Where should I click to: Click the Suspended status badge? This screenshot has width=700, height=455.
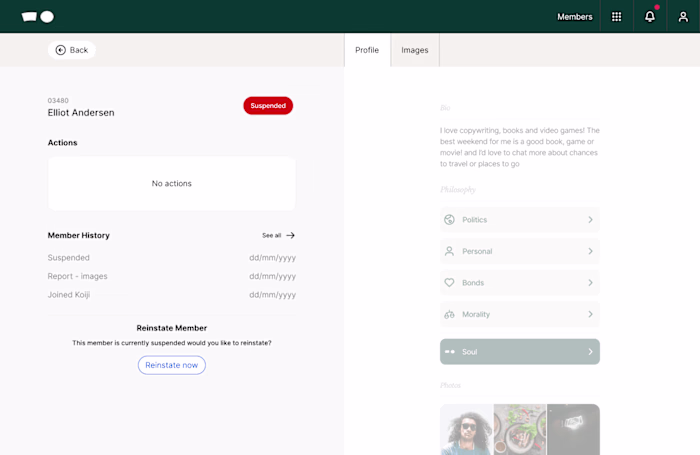tap(268, 106)
